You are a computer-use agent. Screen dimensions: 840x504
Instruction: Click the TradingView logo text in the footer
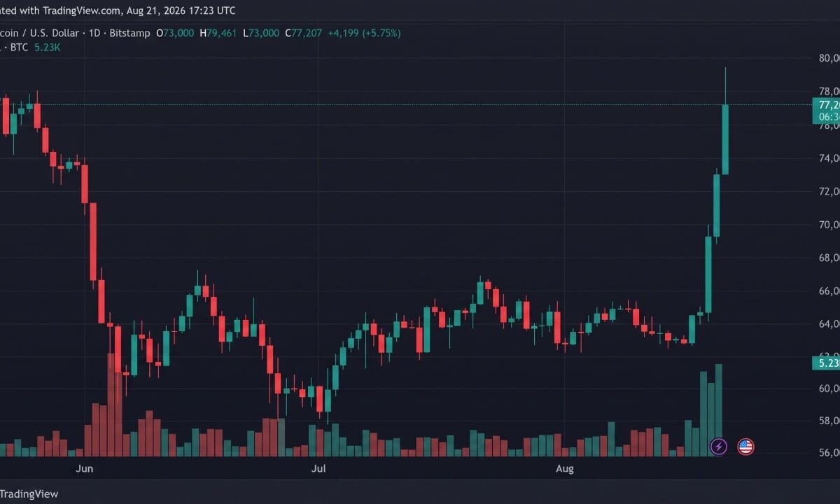tap(29, 493)
